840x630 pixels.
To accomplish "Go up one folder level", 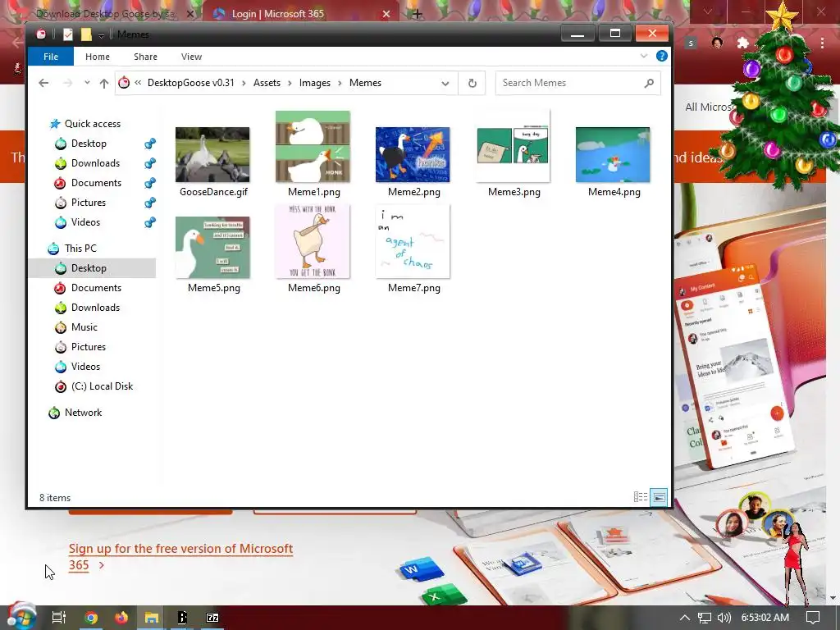I will pos(104,83).
